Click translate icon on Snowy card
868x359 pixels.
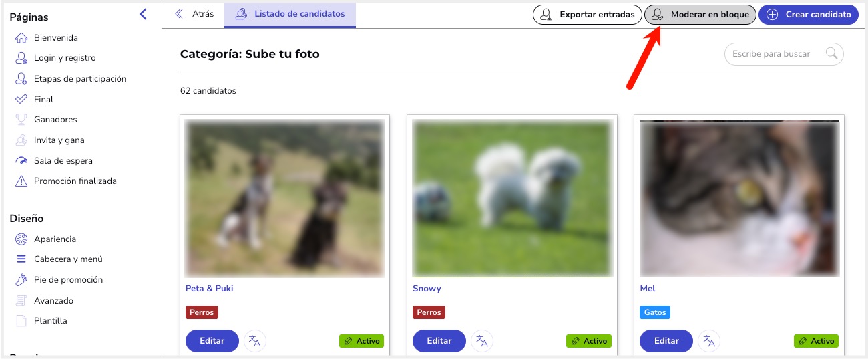pyautogui.click(x=481, y=341)
